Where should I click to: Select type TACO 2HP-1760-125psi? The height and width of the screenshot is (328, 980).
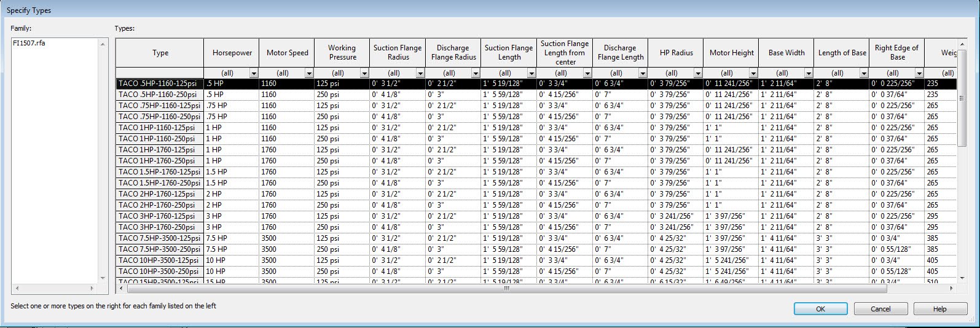coord(160,194)
